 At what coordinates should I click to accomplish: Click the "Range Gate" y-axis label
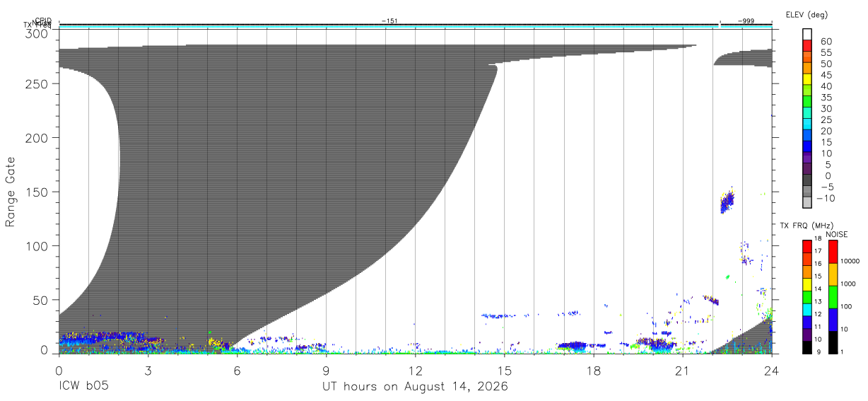(11, 192)
